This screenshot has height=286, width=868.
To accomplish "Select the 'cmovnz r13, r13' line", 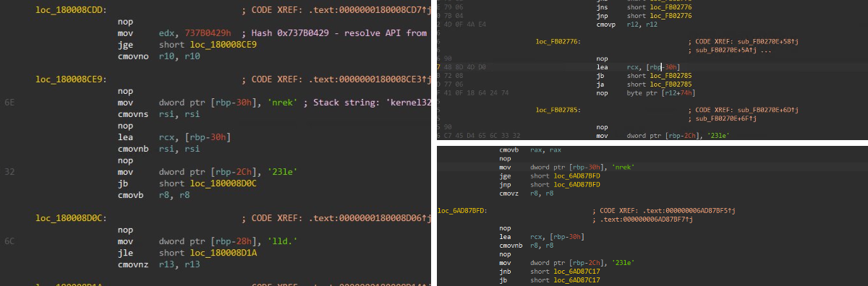I will click(x=158, y=264).
